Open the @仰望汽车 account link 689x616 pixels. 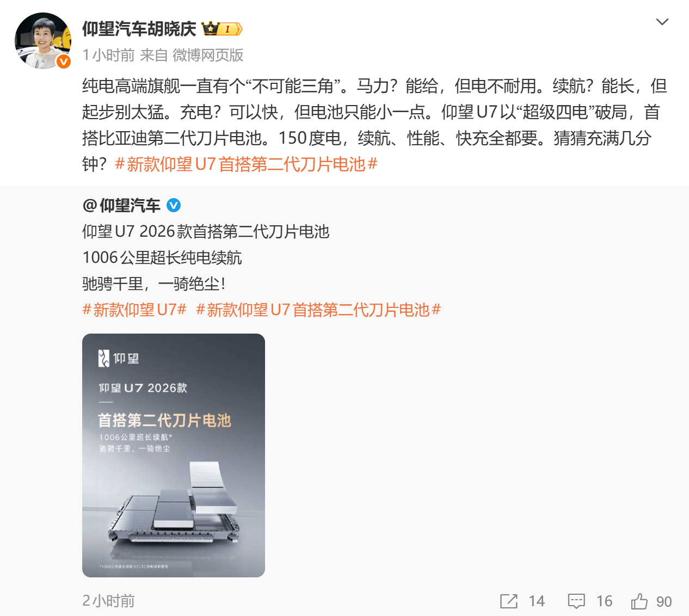(x=122, y=205)
